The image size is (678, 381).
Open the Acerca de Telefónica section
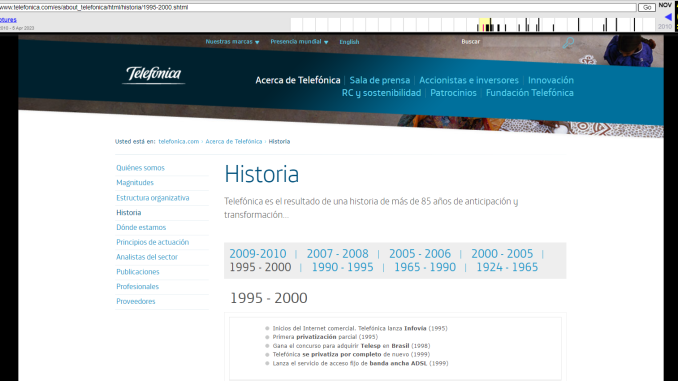coord(297,80)
